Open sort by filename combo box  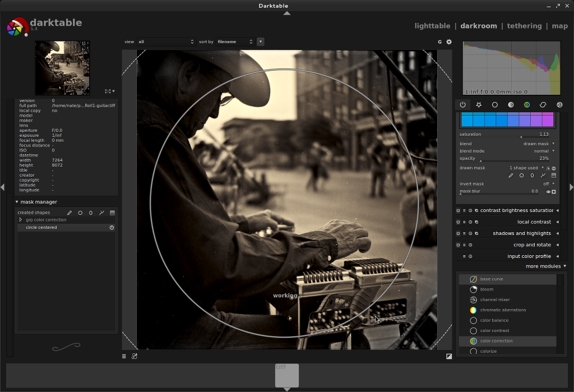pos(235,41)
